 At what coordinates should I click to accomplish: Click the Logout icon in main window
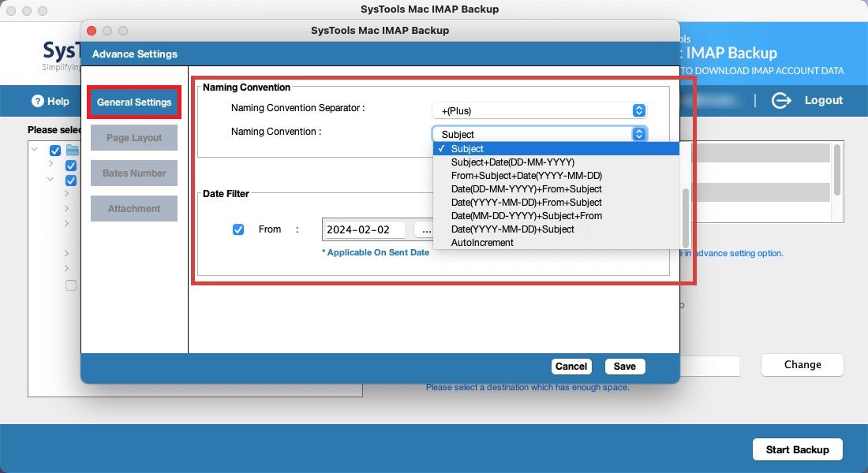point(781,100)
